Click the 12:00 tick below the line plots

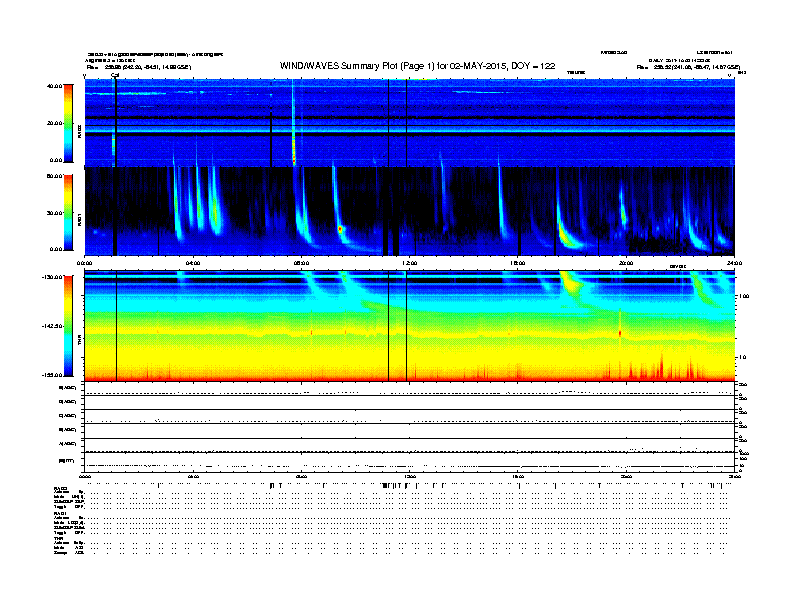[x=409, y=476]
